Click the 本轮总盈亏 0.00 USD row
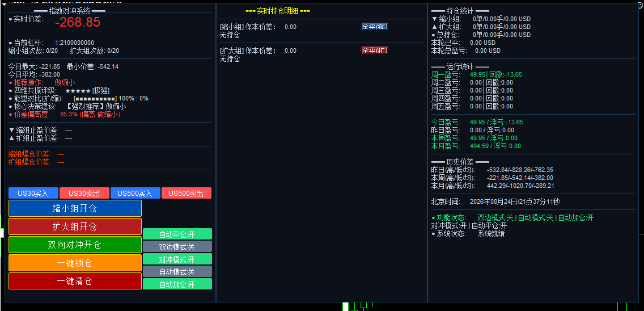Image resolution: width=644 pixels, height=311 pixels. click(466, 51)
